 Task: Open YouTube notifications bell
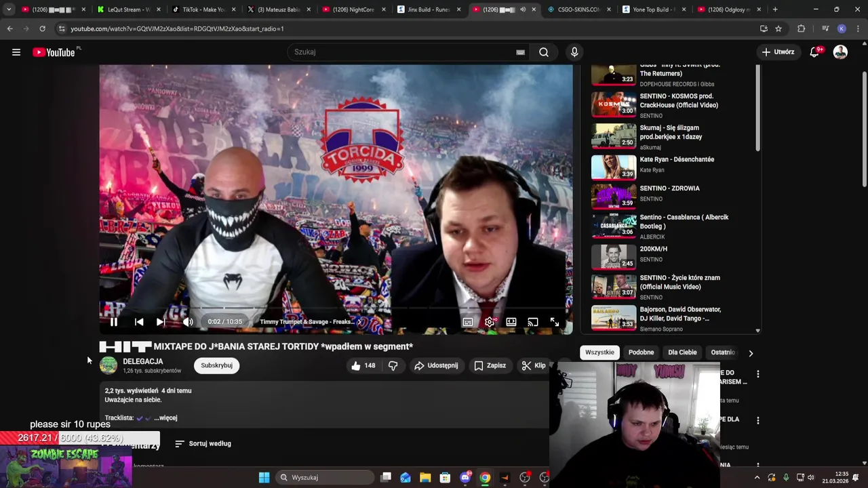pyautogui.click(x=815, y=52)
